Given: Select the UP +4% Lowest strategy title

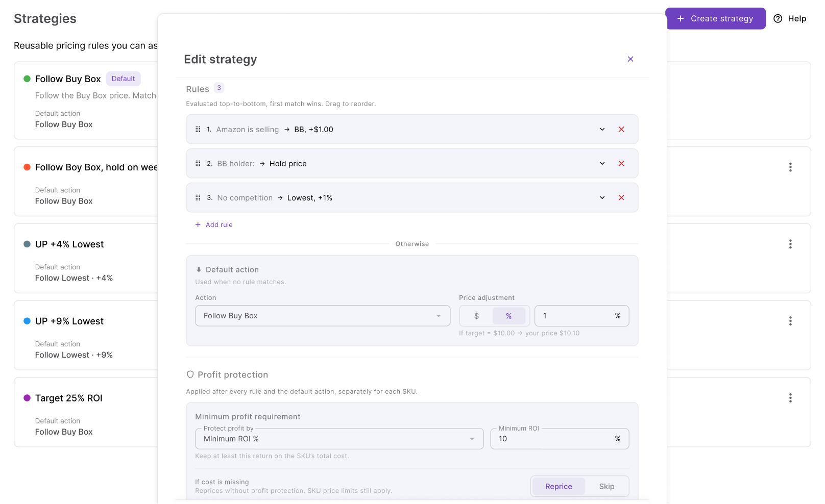Looking at the screenshot, I should coord(69,244).
